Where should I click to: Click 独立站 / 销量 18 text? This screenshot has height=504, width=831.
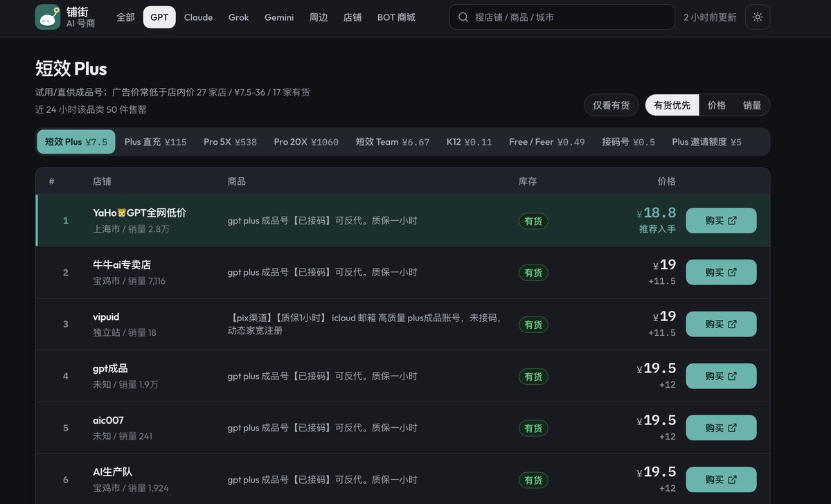point(125,332)
